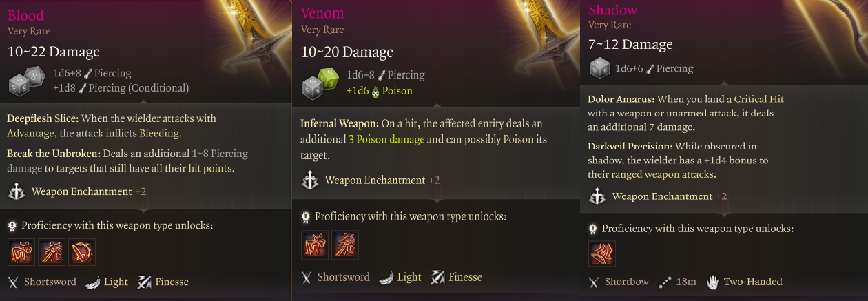
Task: Click the Critical Hit link in Dolor Amarus
Action: pos(758,99)
